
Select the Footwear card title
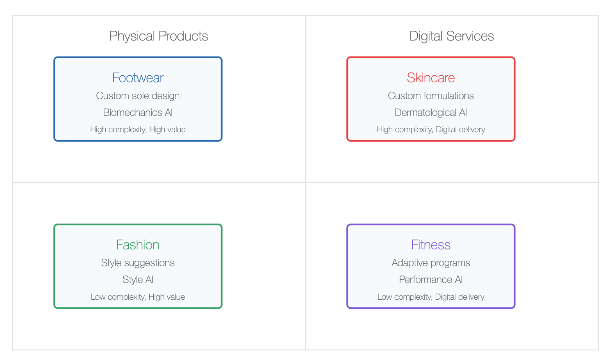click(x=138, y=78)
